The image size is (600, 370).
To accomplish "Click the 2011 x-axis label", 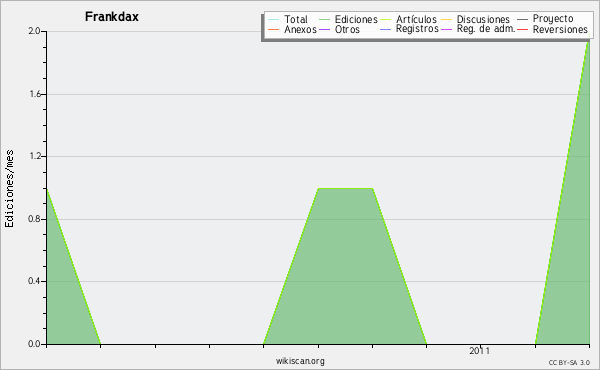I will click(x=479, y=351).
